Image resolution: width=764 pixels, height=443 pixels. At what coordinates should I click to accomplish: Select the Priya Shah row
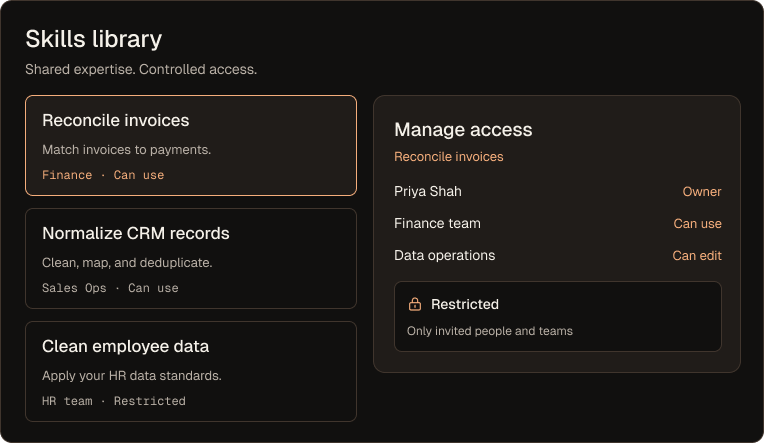click(558, 192)
